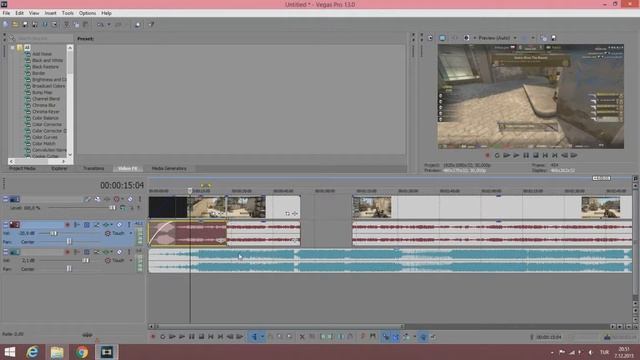Arm audio track 2 for record
640x360 pixels.
(67, 225)
